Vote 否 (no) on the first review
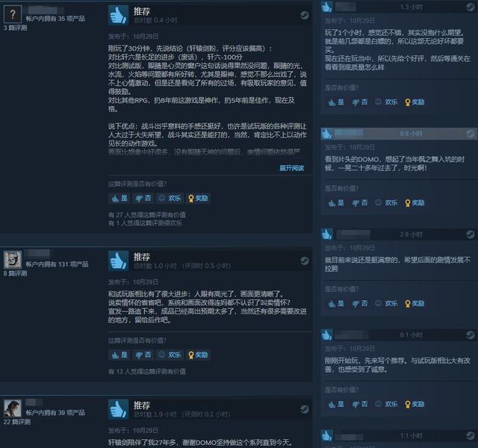The width and height of the screenshot is (478, 448). point(143,199)
